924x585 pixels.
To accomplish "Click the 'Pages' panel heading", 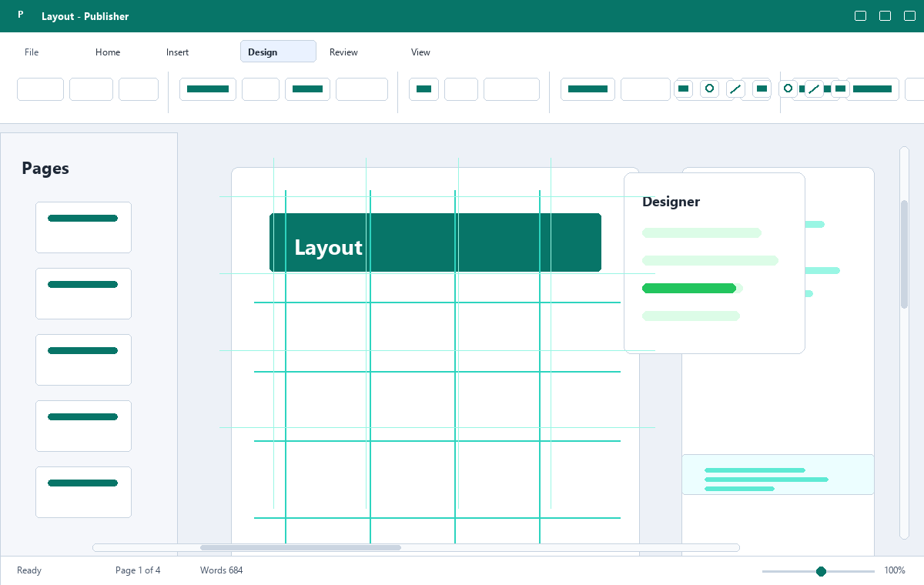I will pos(45,169).
